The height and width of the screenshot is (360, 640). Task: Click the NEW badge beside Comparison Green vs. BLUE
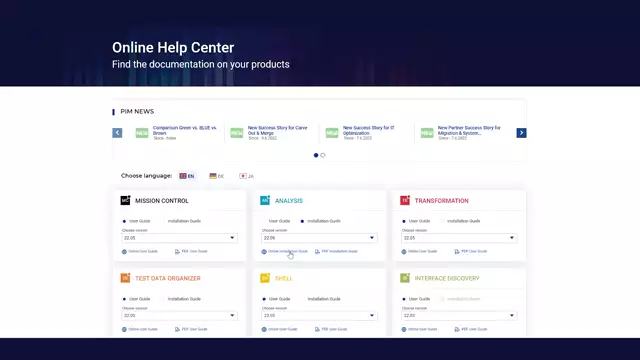(142, 133)
